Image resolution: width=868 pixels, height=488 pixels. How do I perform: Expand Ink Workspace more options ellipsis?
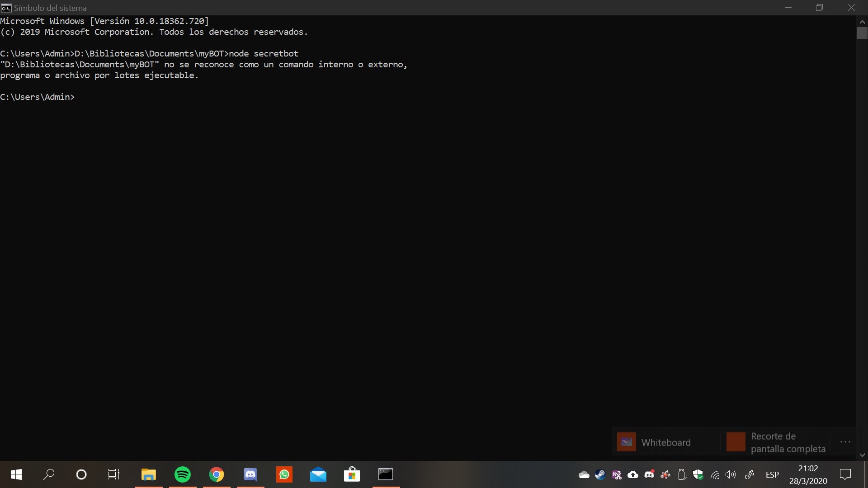click(x=845, y=442)
